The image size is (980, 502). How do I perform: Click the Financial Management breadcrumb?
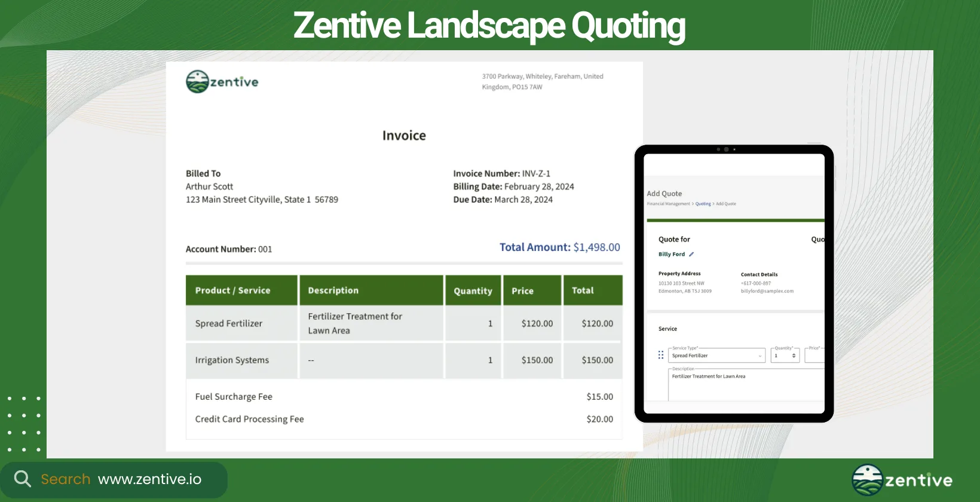(x=668, y=204)
